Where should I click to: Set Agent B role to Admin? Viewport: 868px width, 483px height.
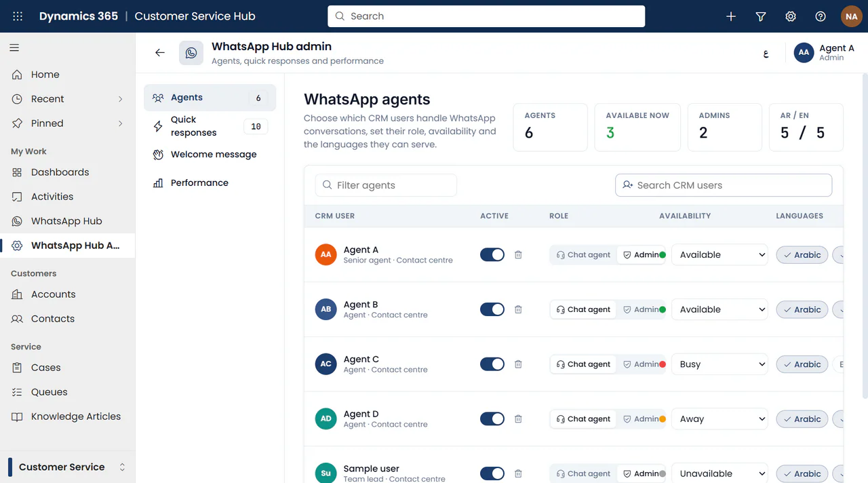641,309
